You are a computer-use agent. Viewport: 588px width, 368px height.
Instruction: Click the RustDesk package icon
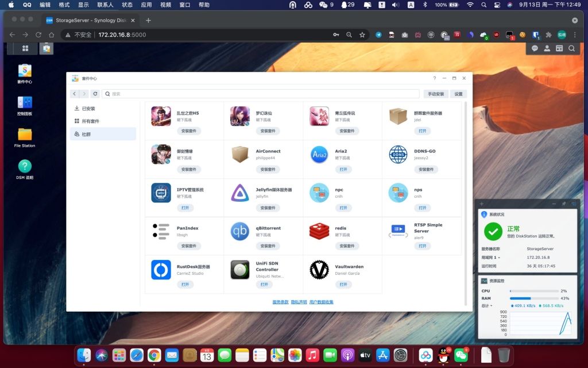[161, 270]
